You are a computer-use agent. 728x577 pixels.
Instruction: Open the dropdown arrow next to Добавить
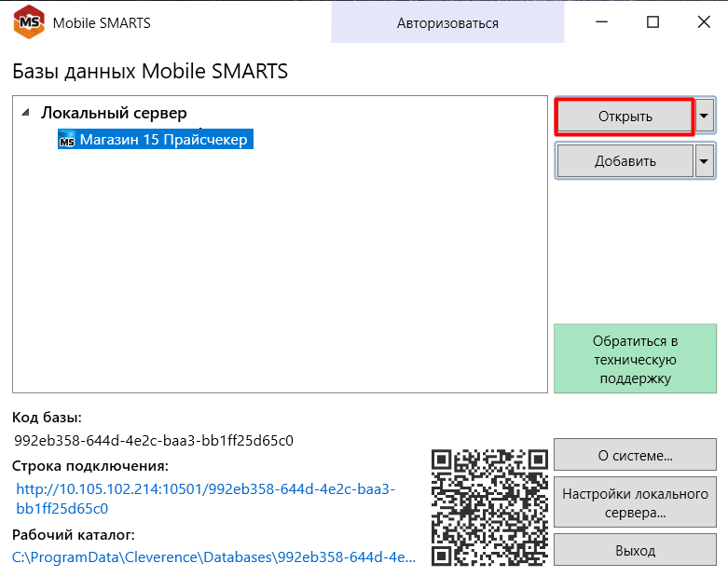point(705,161)
